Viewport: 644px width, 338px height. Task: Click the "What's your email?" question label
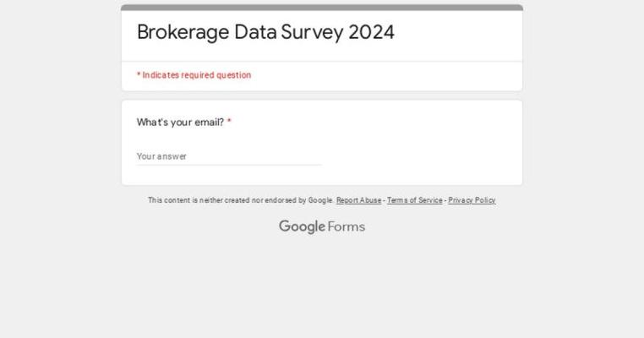click(x=180, y=123)
